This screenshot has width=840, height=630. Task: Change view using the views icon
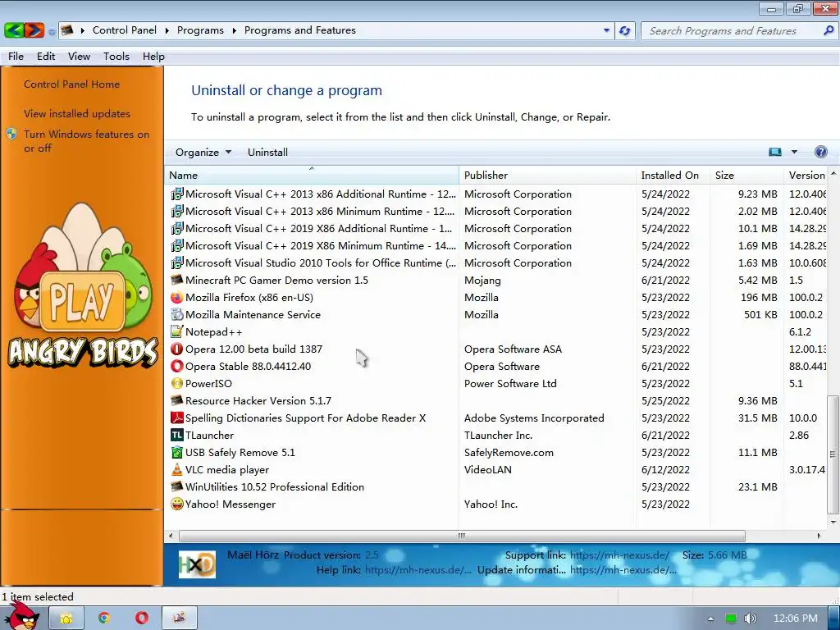pyautogui.click(x=775, y=152)
